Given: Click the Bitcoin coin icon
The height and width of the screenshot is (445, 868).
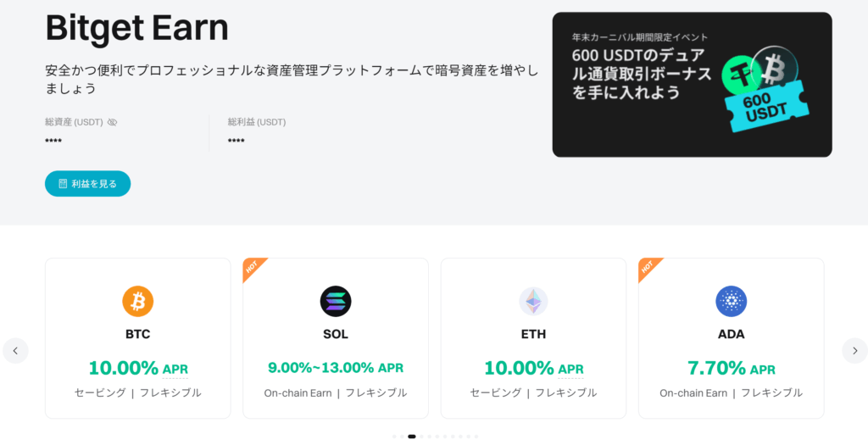Looking at the screenshot, I should (x=137, y=300).
